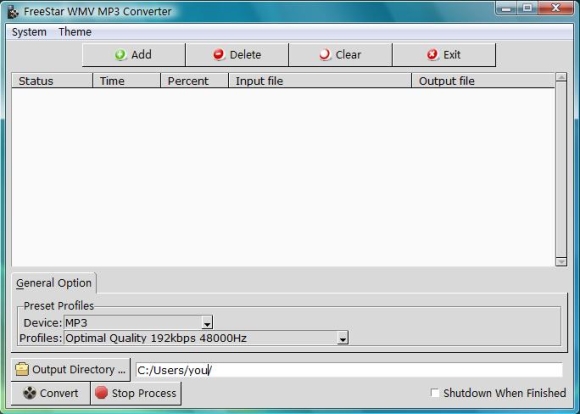Open the System menu
The image size is (580, 414).
pos(29,32)
